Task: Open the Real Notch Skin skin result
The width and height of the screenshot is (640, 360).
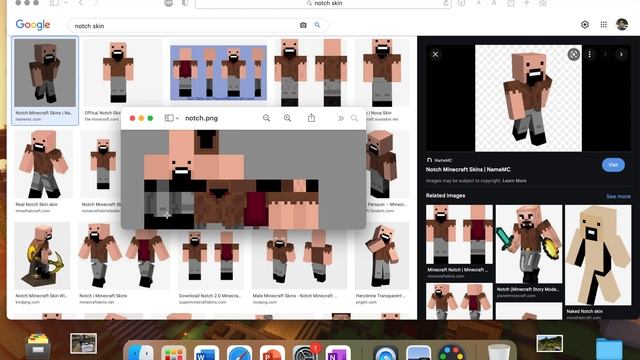Action: point(43,164)
